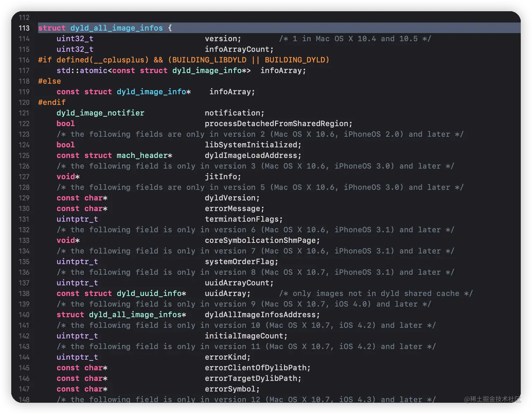Click the field name 'errorKind;'

[x=228, y=357]
